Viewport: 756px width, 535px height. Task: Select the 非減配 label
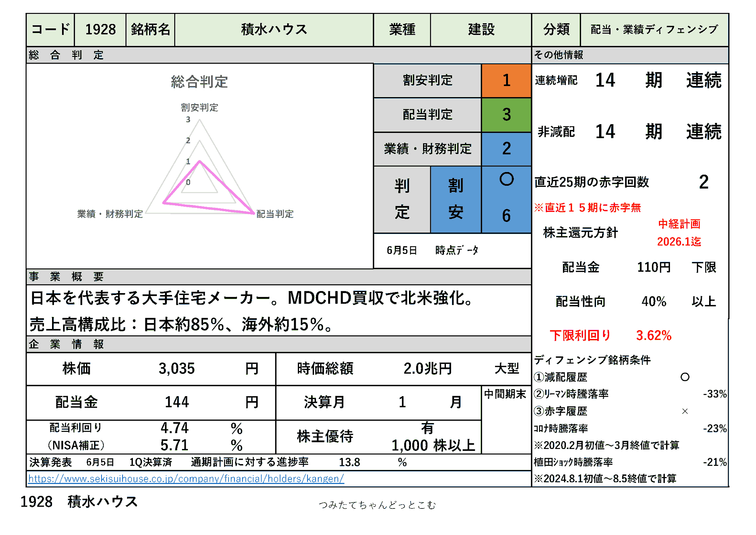(556, 131)
